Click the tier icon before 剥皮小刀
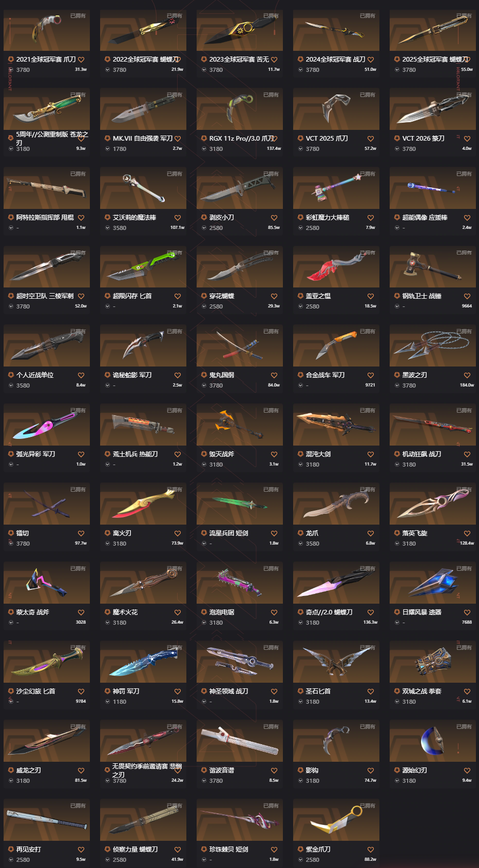The image size is (479, 868). 204,218
